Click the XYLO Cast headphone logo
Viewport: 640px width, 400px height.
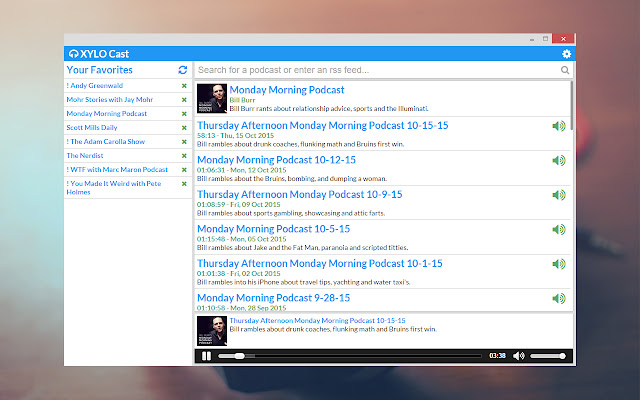pos(73,53)
